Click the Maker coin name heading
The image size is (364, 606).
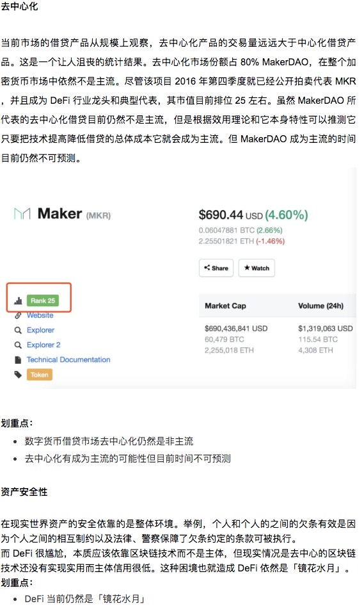(60, 213)
